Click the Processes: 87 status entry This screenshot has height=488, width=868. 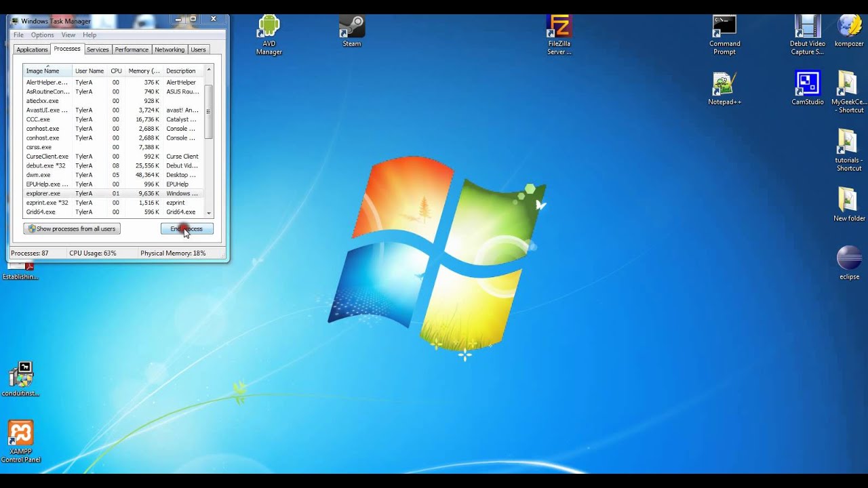(30, 253)
